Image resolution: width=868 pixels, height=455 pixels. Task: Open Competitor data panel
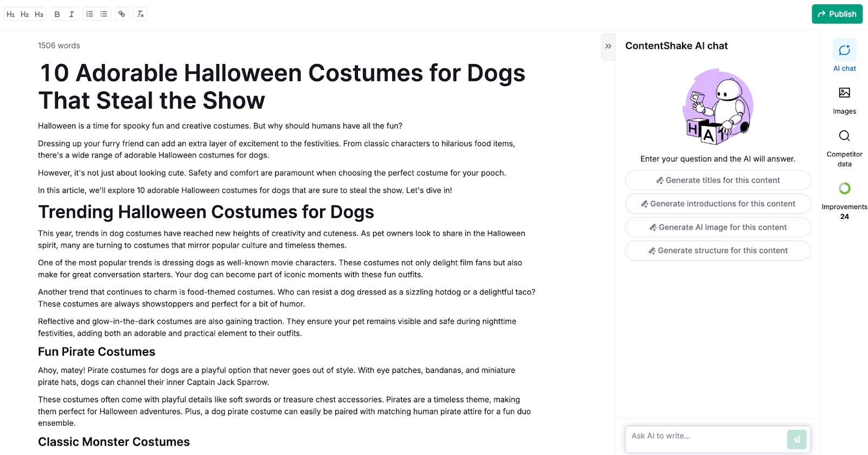point(844,147)
